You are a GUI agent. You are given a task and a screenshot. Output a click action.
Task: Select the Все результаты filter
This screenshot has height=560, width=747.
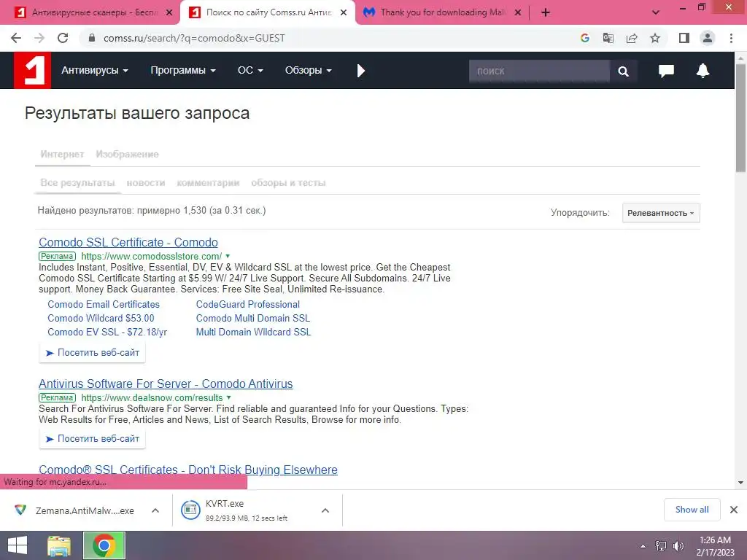coord(77,183)
